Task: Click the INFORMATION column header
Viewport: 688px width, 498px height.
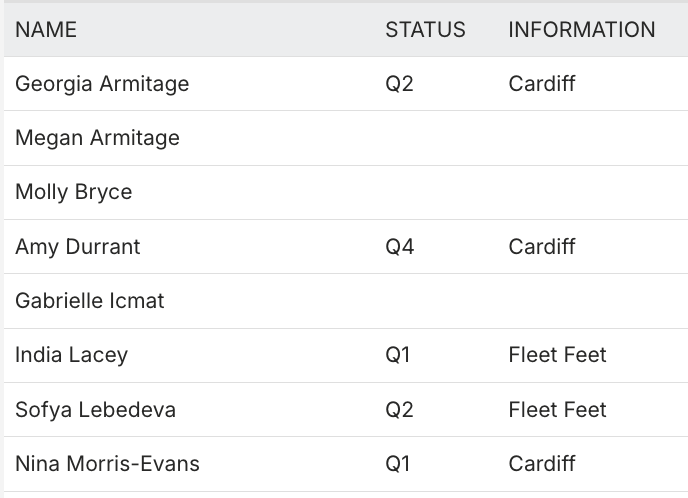Action: point(581,30)
